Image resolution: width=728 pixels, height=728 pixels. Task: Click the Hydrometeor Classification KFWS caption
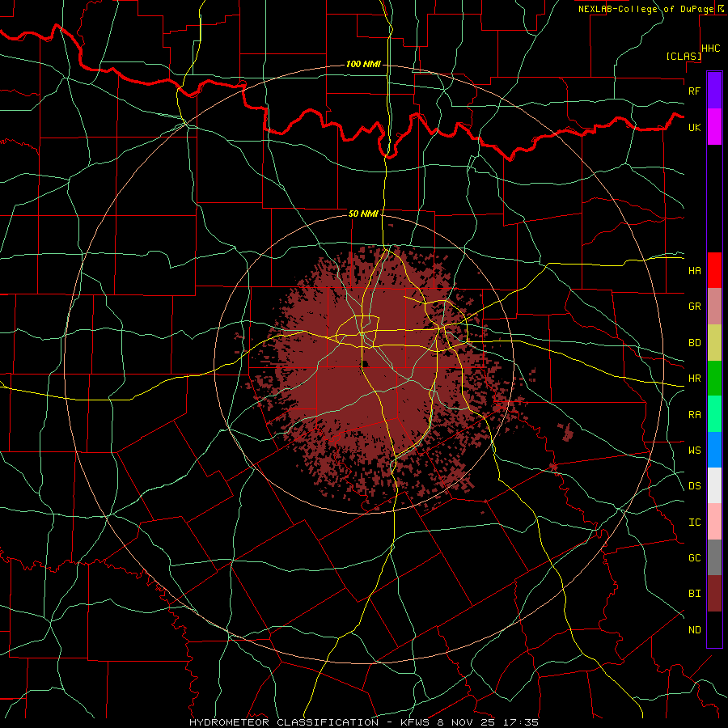pyautogui.click(x=364, y=722)
